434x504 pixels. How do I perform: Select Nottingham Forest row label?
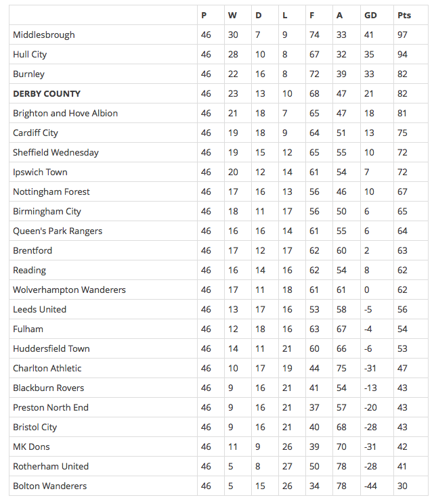[51, 191]
